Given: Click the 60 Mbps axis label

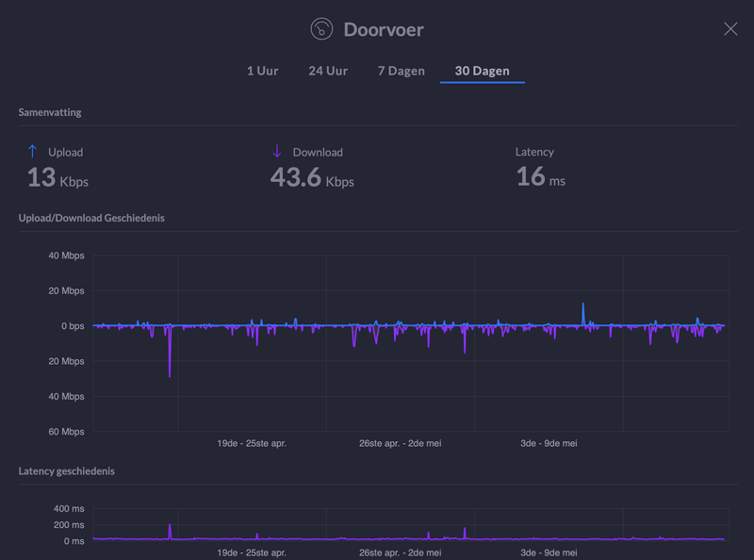Looking at the screenshot, I should [66, 432].
